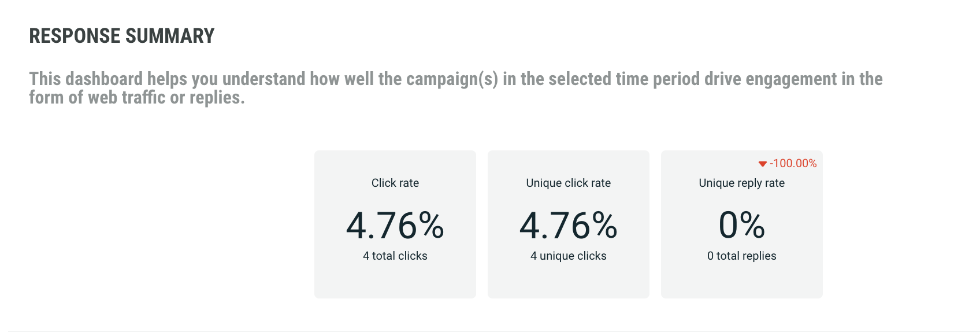980x332 pixels.
Task: Click the word "SUMMARY" in the heading
Action: click(170, 36)
